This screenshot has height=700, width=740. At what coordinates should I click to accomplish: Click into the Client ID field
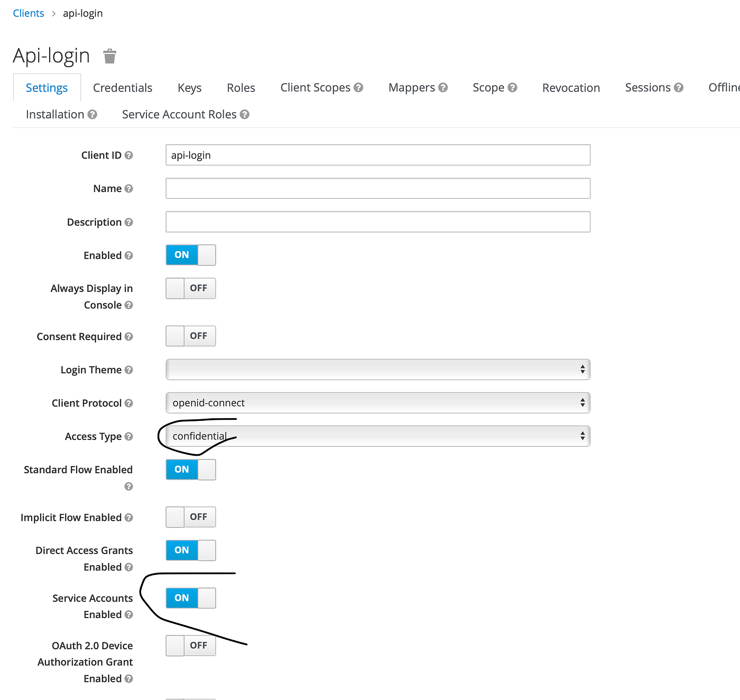[x=378, y=155]
